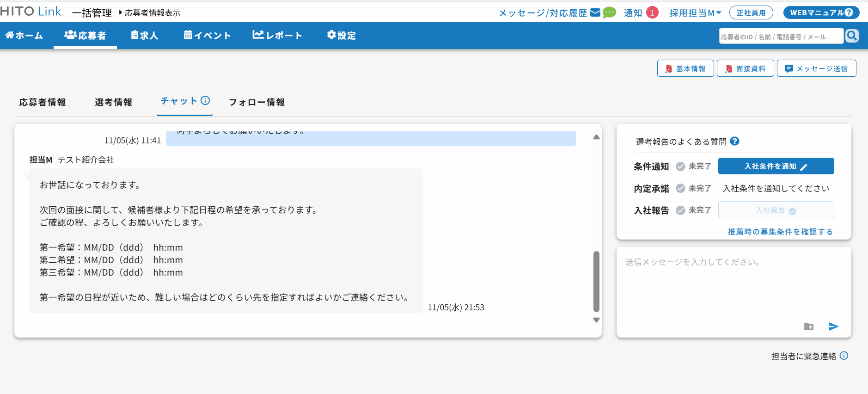
Task: Click the 担当M sender name
Action: click(x=41, y=160)
